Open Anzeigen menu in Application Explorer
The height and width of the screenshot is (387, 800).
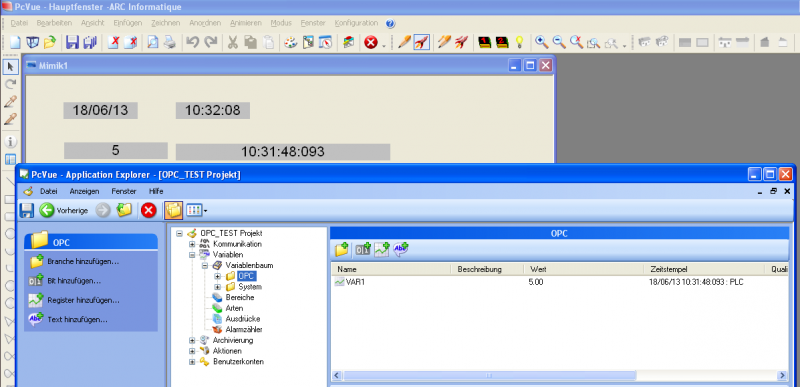point(84,192)
